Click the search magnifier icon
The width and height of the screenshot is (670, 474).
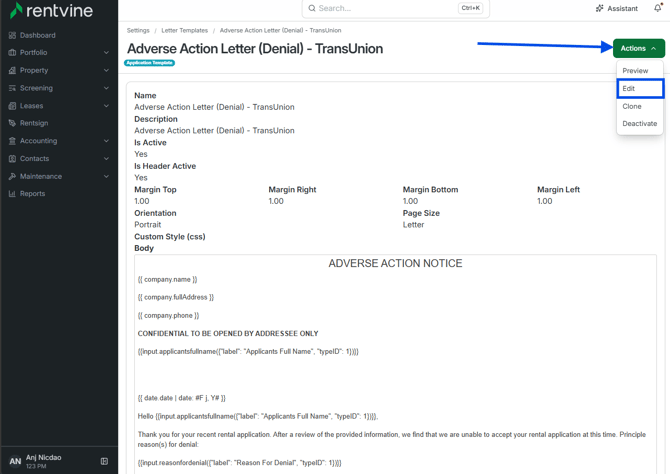click(312, 8)
